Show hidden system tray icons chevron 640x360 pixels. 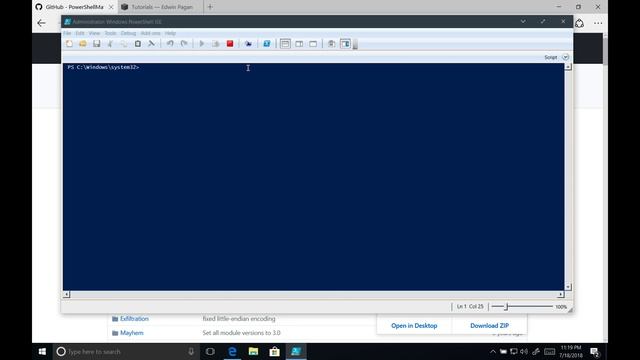tap(493, 351)
